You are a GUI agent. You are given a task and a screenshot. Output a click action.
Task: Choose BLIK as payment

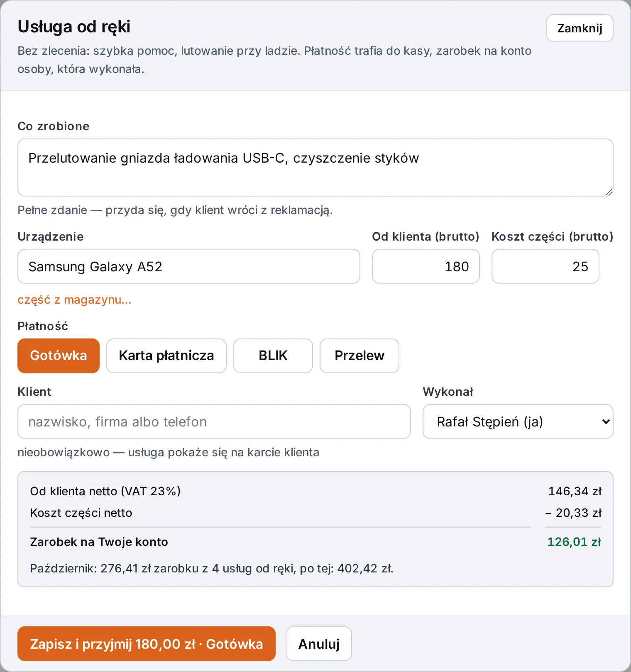pyautogui.click(x=273, y=356)
